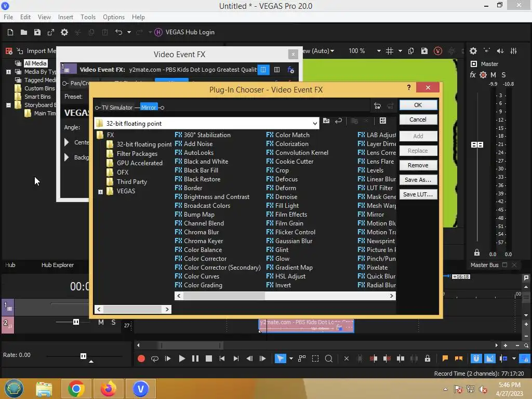
Task: Select the Third Party folder
Action: click(131, 181)
